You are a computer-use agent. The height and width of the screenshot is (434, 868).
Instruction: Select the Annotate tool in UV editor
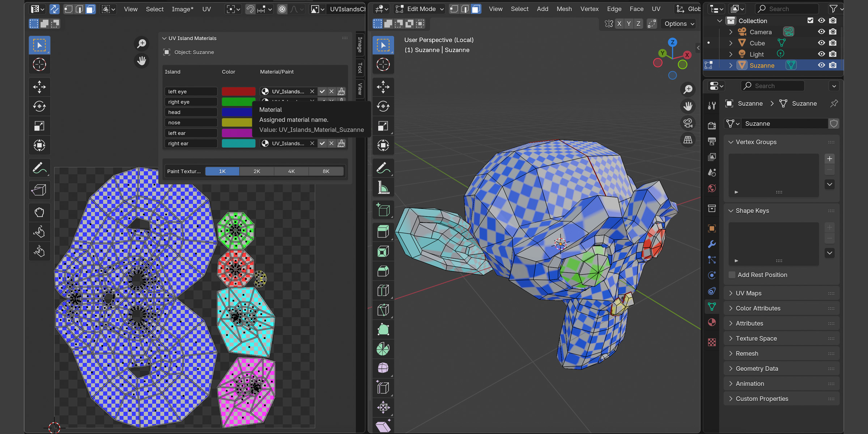(39, 168)
